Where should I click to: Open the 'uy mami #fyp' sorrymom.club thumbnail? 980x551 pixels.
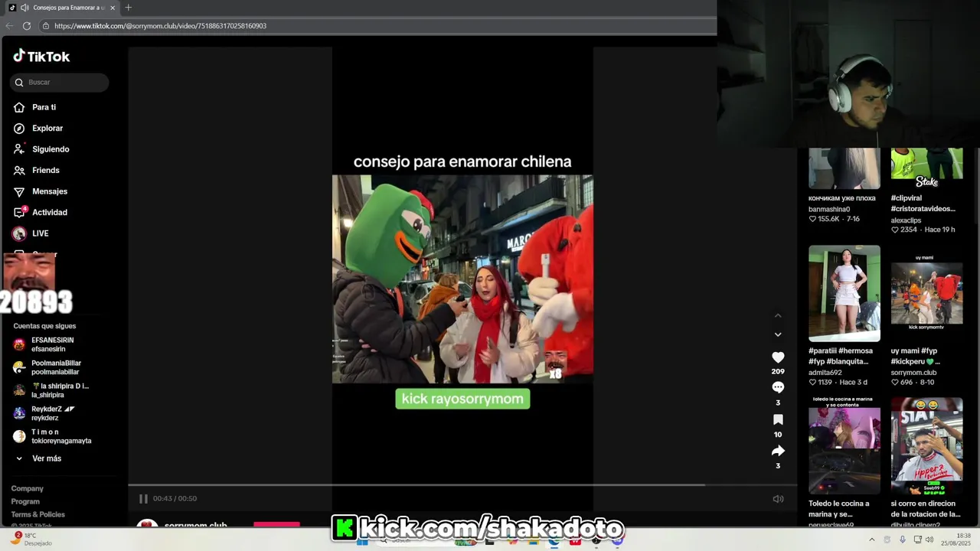click(x=926, y=293)
